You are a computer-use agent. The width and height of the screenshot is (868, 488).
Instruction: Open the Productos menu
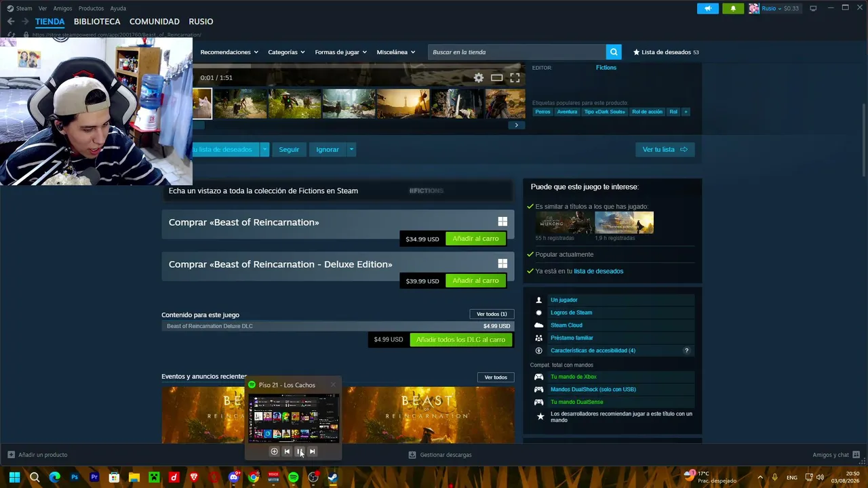point(91,8)
